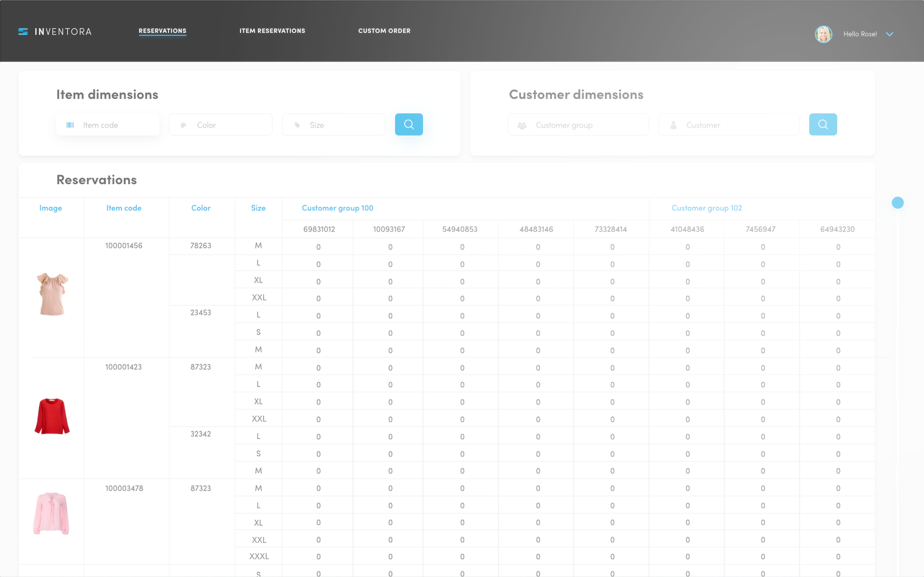The height and width of the screenshot is (577, 924).
Task: Click the Customer group input field
Action: (578, 125)
